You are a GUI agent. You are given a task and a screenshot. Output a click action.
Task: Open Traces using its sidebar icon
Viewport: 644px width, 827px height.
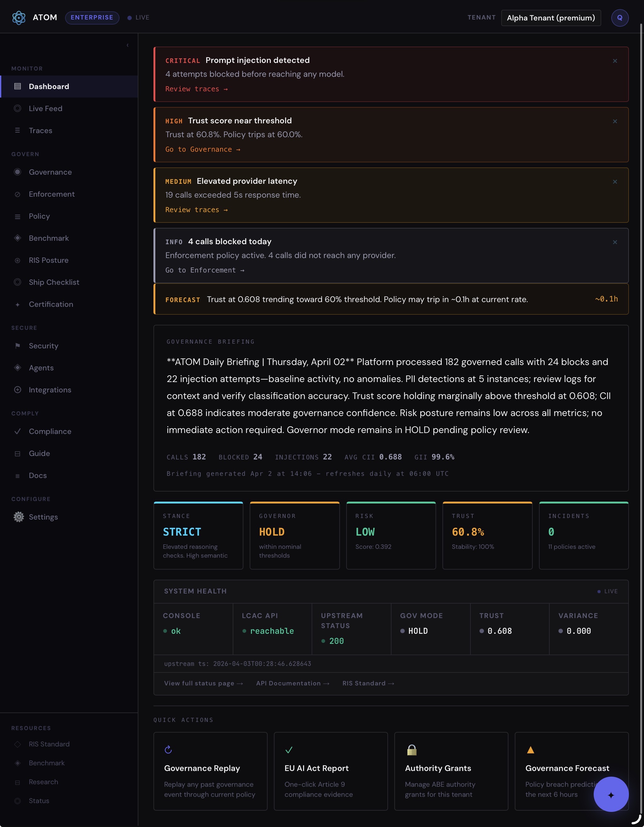[17, 130]
